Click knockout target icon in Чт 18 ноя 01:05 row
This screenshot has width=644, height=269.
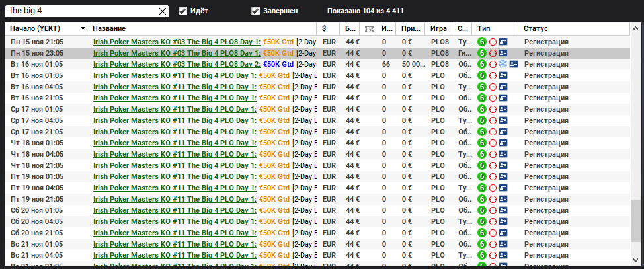click(493, 143)
